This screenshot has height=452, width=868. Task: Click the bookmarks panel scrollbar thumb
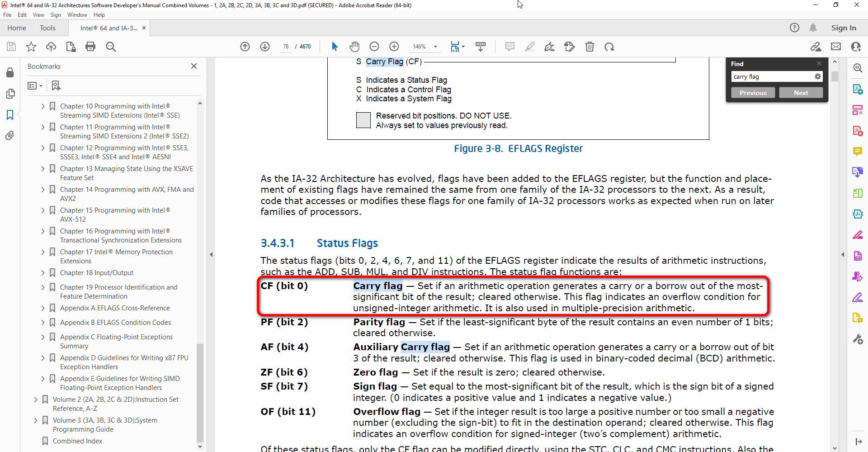[x=200, y=393]
